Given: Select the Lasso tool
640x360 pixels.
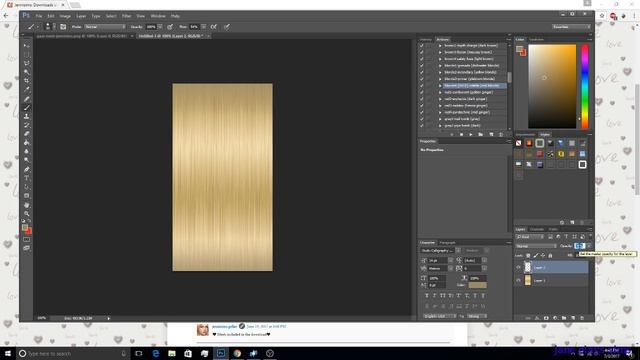Looking at the screenshot, I should (27, 63).
